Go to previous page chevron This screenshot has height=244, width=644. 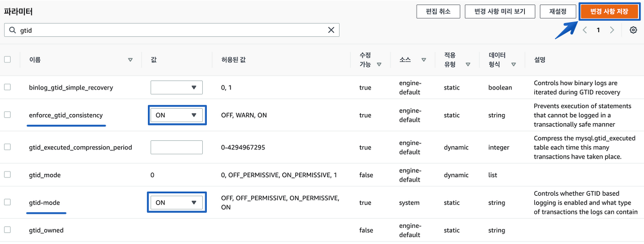[585, 30]
